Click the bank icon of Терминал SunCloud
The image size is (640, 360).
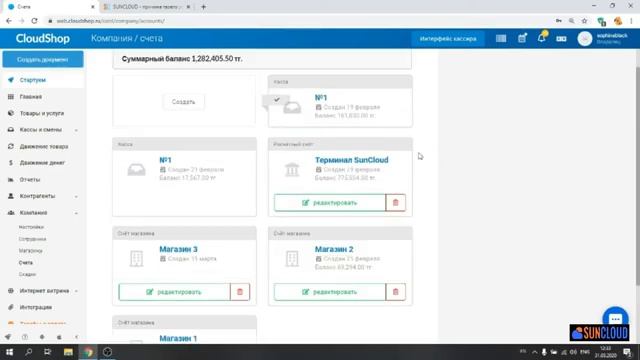[x=292, y=169]
